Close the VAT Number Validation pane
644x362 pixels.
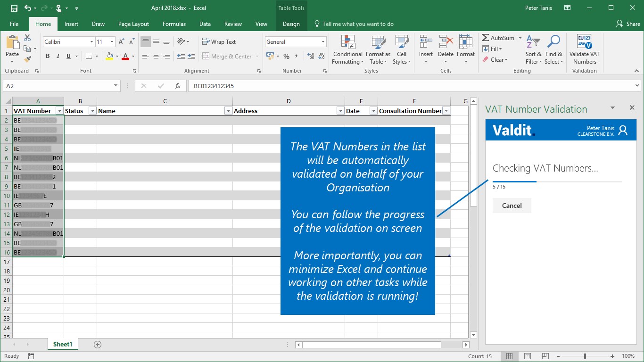coord(632,107)
